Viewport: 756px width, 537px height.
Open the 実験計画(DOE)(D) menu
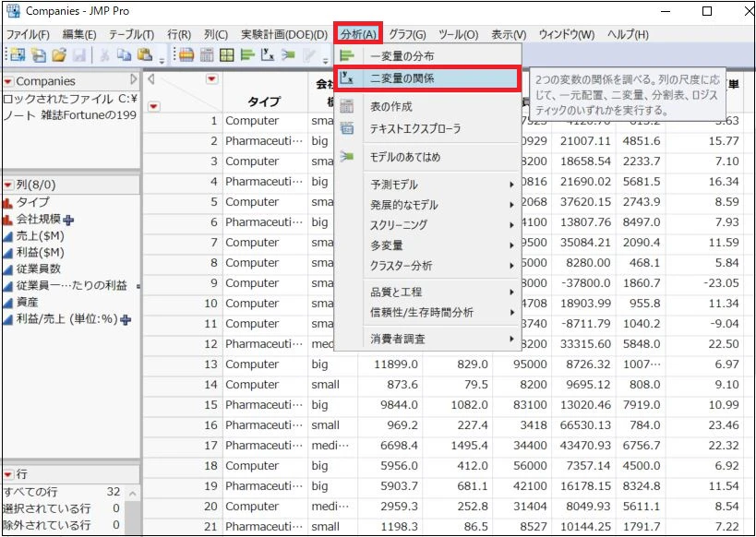tap(284, 35)
